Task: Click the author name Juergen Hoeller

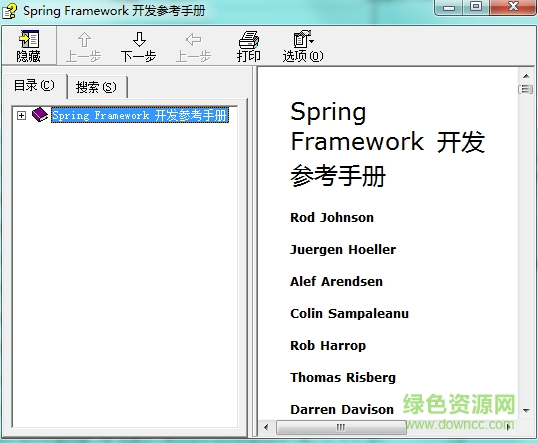Action: 343,249
